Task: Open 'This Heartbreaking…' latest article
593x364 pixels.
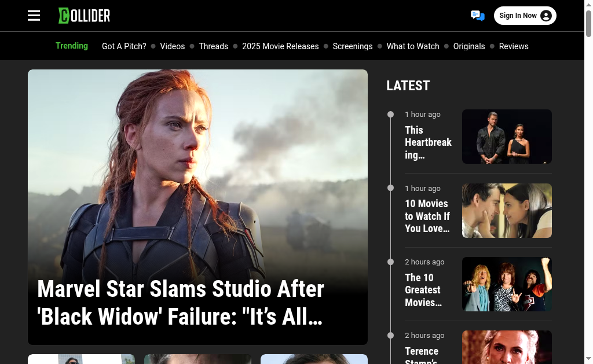Action: click(x=428, y=142)
